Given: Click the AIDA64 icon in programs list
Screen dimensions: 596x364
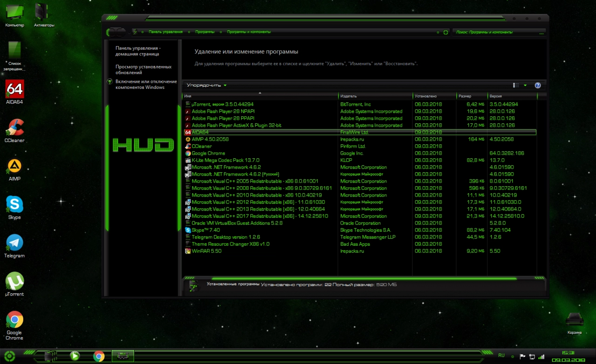Looking at the screenshot, I should point(188,132).
